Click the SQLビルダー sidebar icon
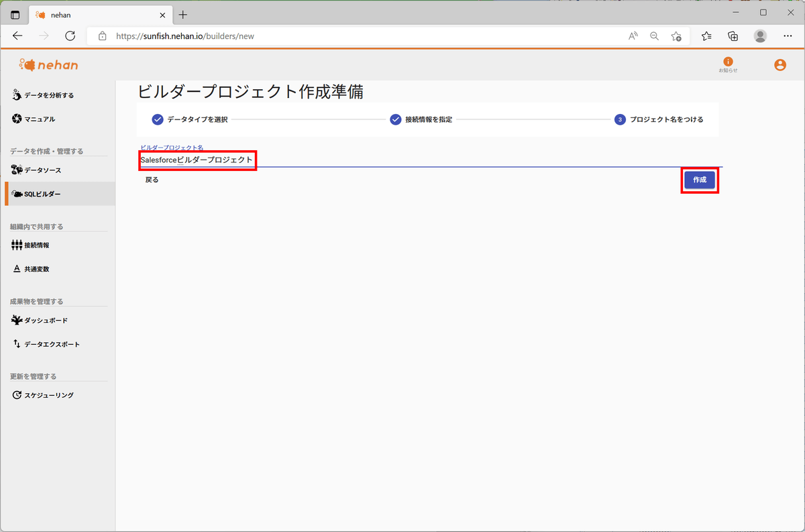 tap(17, 194)
